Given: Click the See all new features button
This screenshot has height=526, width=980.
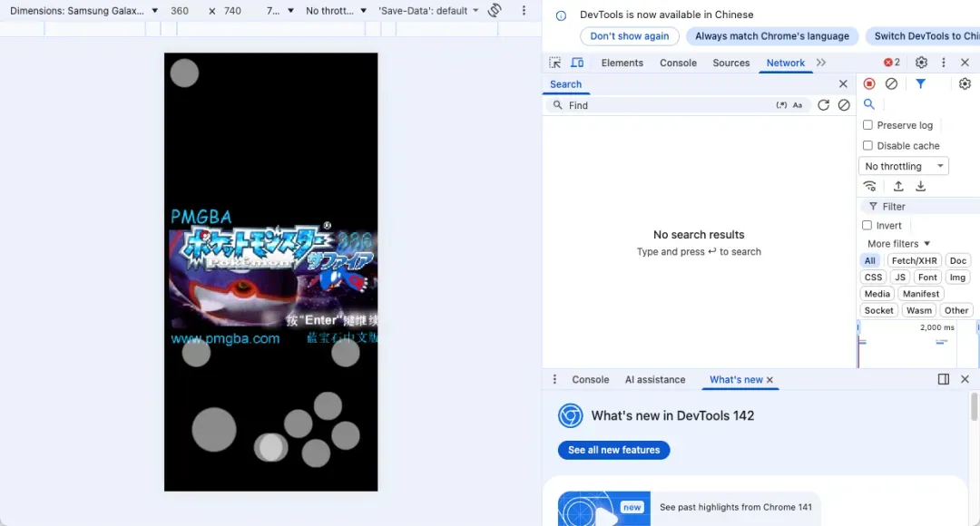Looking at the screenshot, I should point(613,450).
